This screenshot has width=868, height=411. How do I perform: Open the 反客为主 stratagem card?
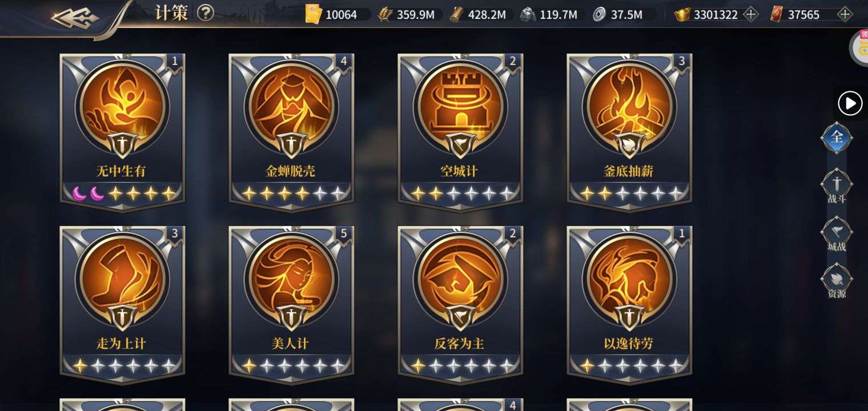tap(460, 302)
